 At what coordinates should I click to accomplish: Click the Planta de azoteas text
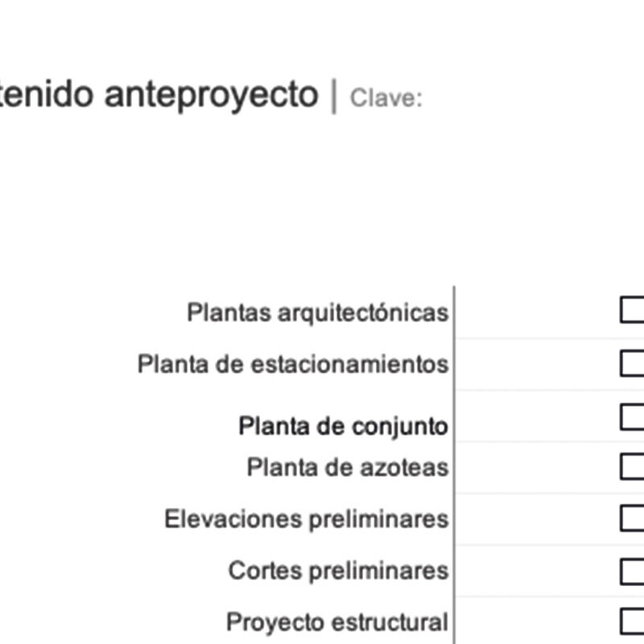(347, 467)
